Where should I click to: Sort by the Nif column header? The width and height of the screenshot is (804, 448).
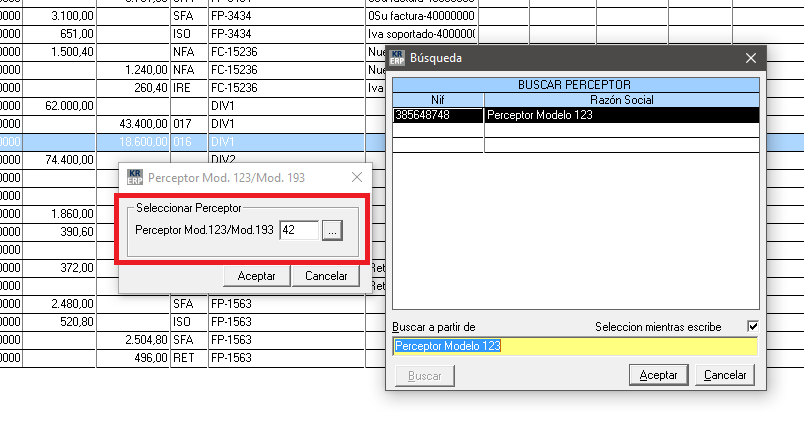point(438,100)
